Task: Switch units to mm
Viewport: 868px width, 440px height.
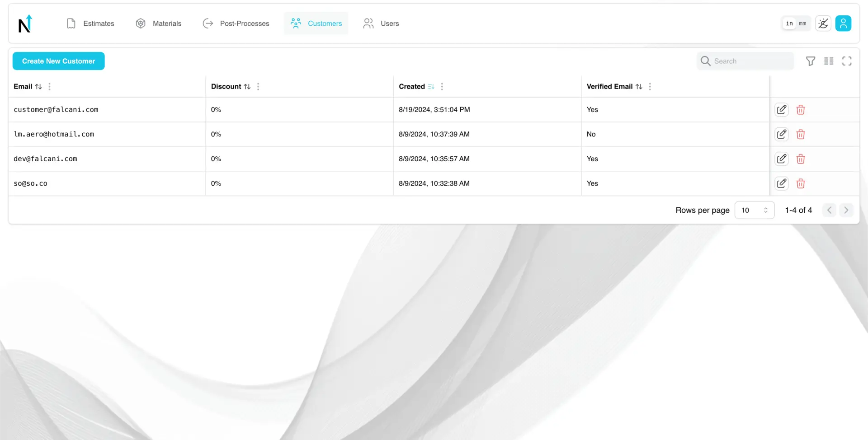Action: (802, 23)
